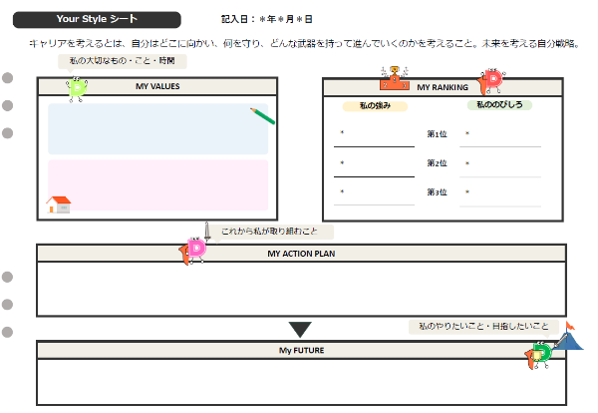The width and height of the screenshot is (598, 413).
Task: Click the red D character on MY RANKING
Action: pyautogui.click(x=491, y=81)
